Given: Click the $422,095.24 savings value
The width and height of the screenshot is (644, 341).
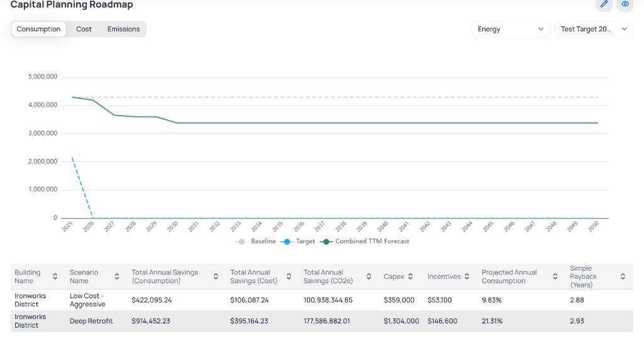Looking at the screenshot, I should coord(152,300).
